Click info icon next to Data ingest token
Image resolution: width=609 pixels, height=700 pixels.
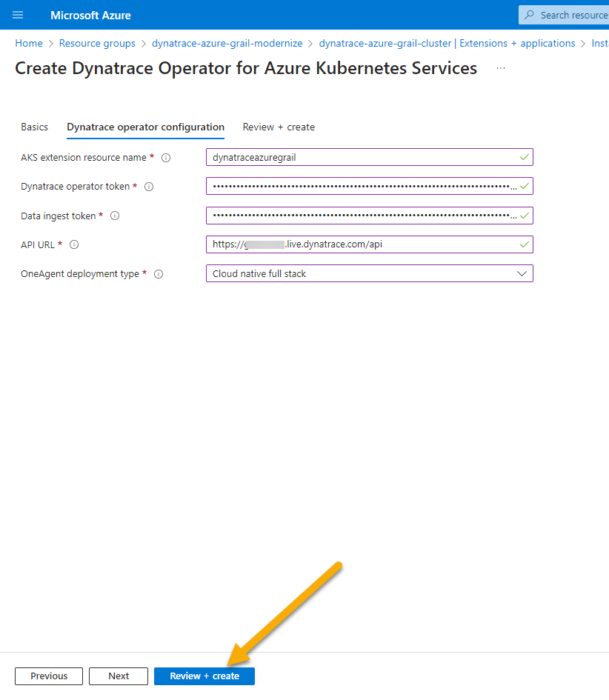pyautogui.click(x=115, y=216)
